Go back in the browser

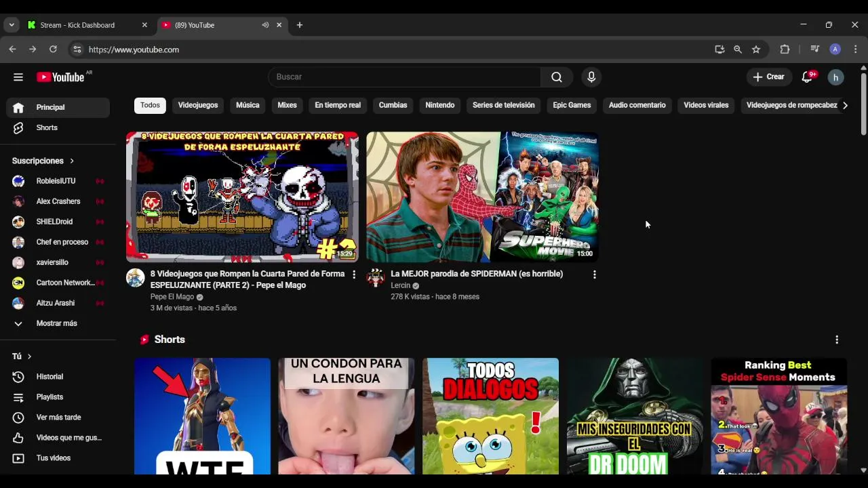point(12,49)
